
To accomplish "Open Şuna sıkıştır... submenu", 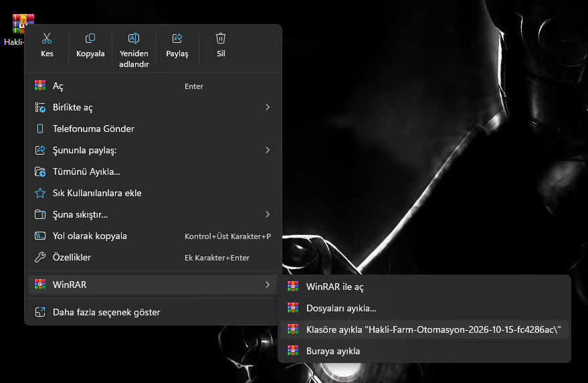I will pos(154,214).
